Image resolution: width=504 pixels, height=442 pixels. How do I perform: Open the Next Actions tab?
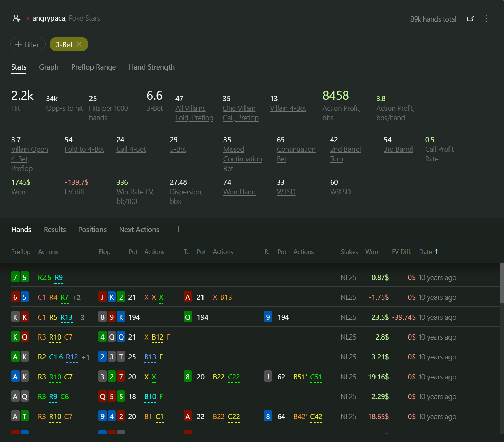click(139, 230)
